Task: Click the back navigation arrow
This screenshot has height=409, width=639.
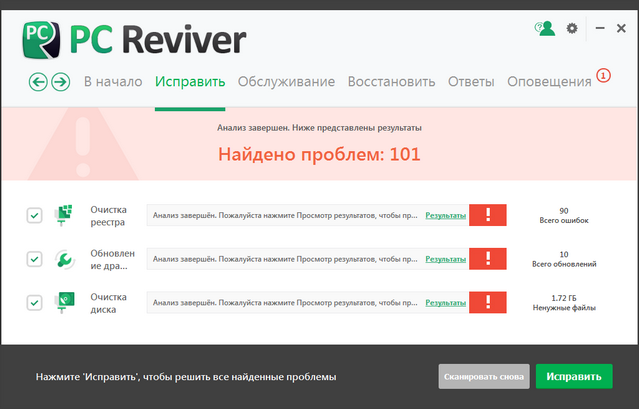Action: click(39, 82)
